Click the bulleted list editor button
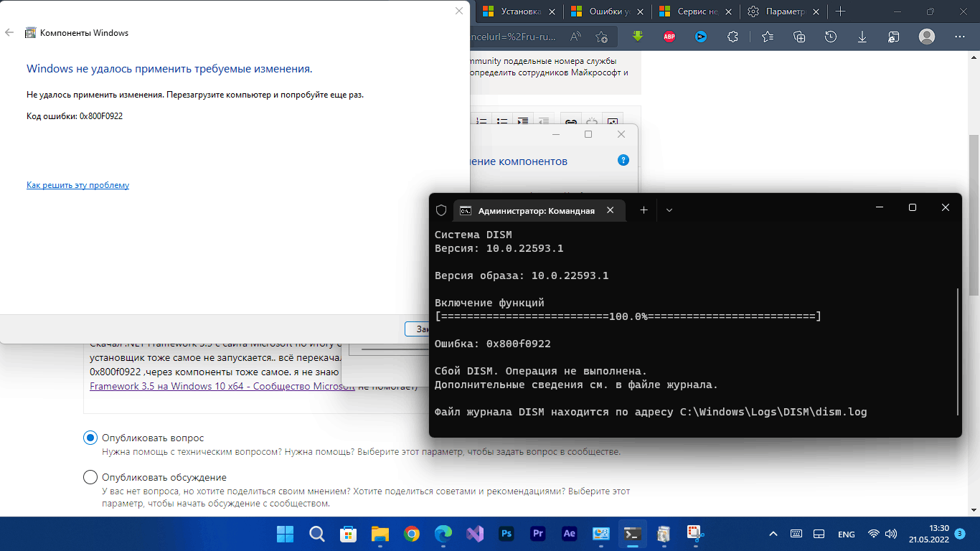 coord(502,121)
